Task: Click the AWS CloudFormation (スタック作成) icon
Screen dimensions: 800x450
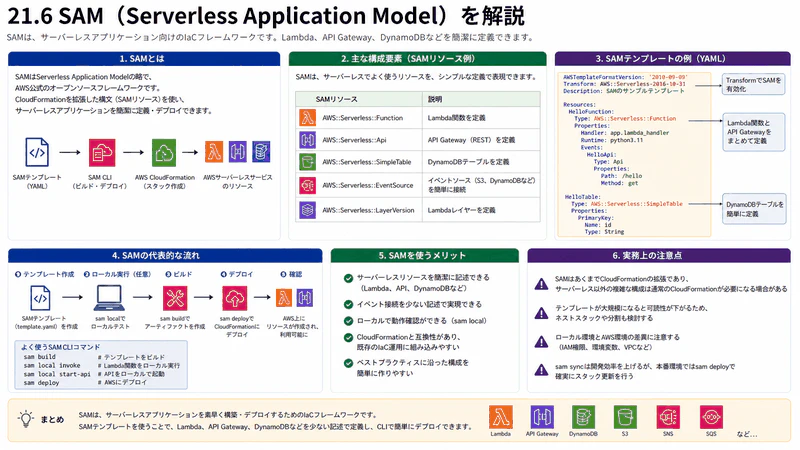Action: (164, 153)
